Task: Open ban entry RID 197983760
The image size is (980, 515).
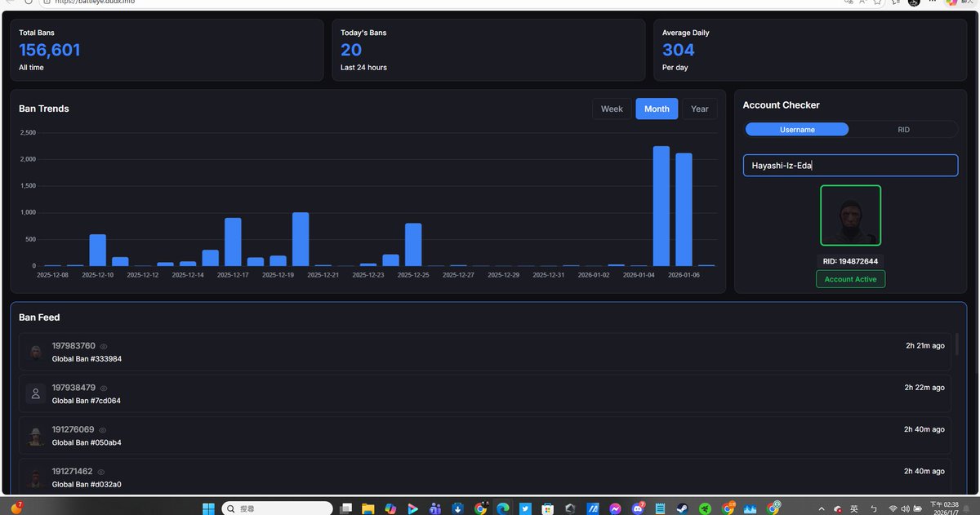Action: pyautogui.click(x=485, y=352)
